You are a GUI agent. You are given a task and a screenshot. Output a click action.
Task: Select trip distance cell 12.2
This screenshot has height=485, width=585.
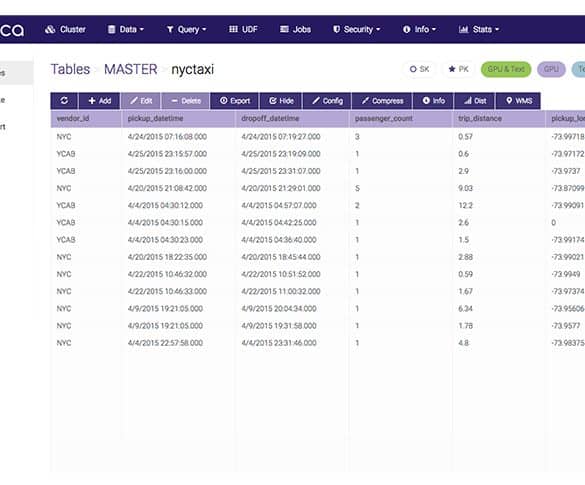coord(465,206)
